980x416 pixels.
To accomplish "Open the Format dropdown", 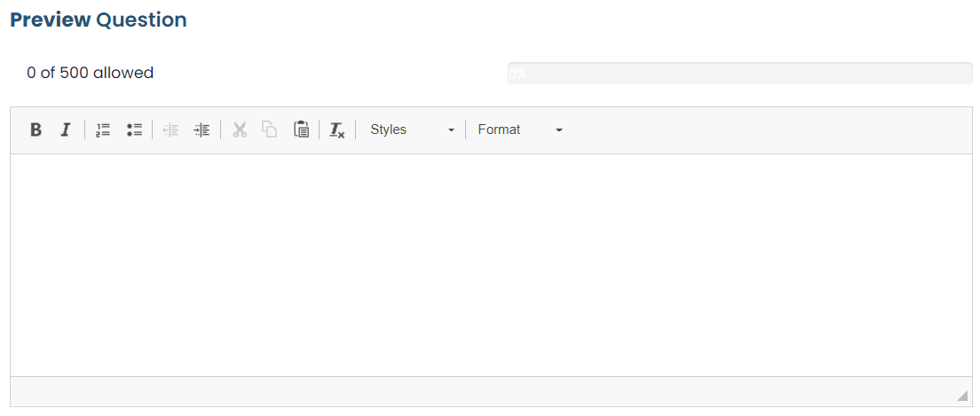I will [x=519, y=130].
